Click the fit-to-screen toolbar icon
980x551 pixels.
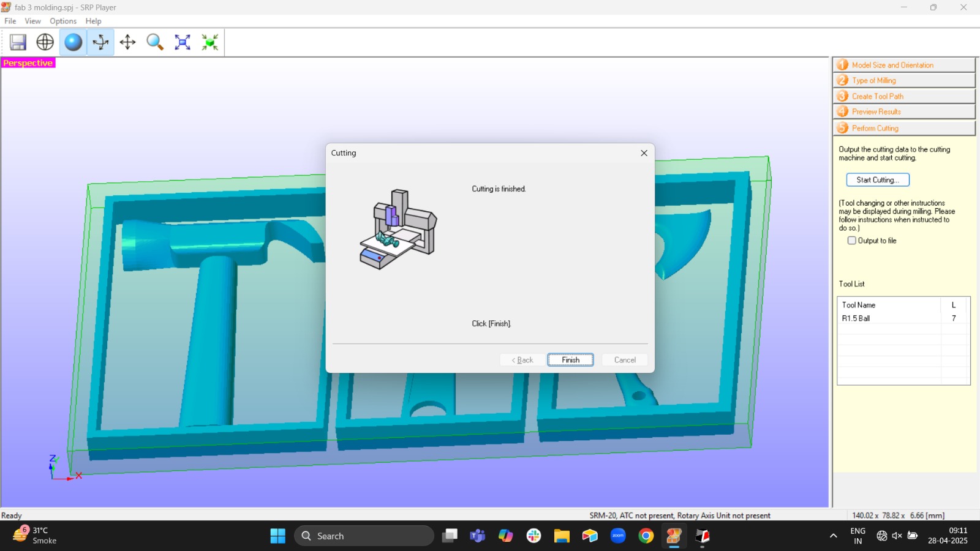183,42
